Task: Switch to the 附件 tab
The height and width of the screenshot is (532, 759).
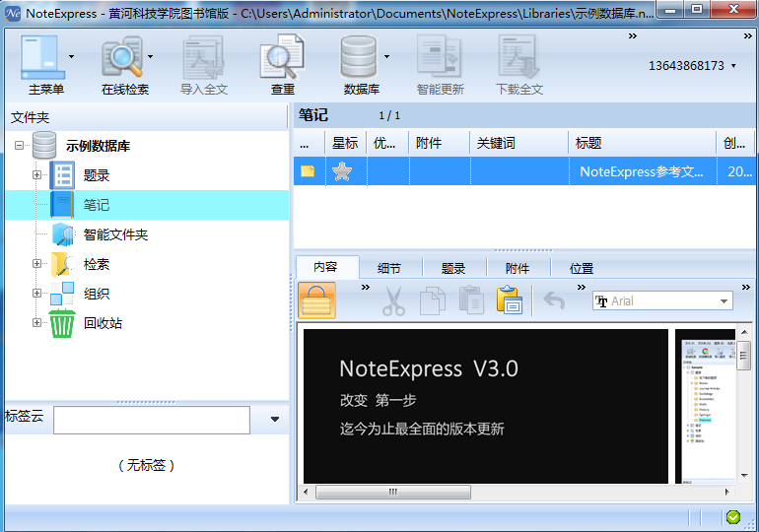Action: tap(517, 268)
